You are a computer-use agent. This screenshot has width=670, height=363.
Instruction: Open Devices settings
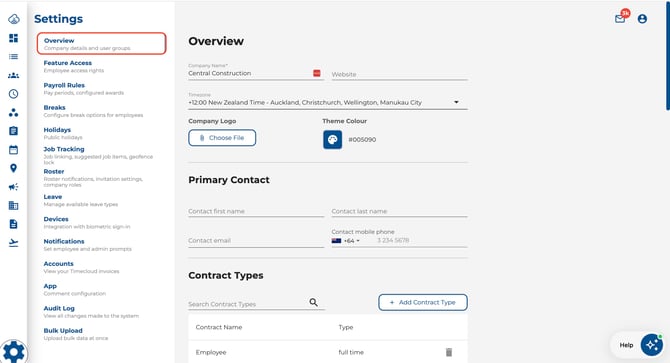pos(87,222)
